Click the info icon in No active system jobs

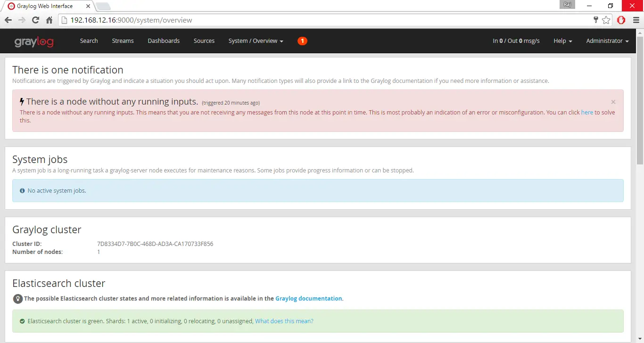click(22, 191)
